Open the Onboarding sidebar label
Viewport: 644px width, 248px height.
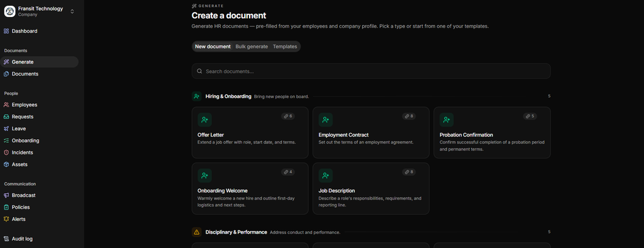[25, 140]
